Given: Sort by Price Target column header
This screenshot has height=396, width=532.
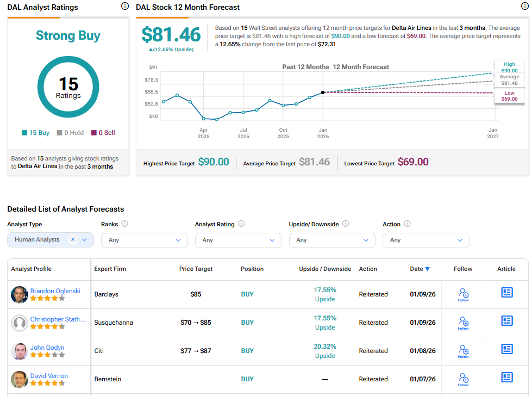Looking at the screenshot, I should pos(196,269).
